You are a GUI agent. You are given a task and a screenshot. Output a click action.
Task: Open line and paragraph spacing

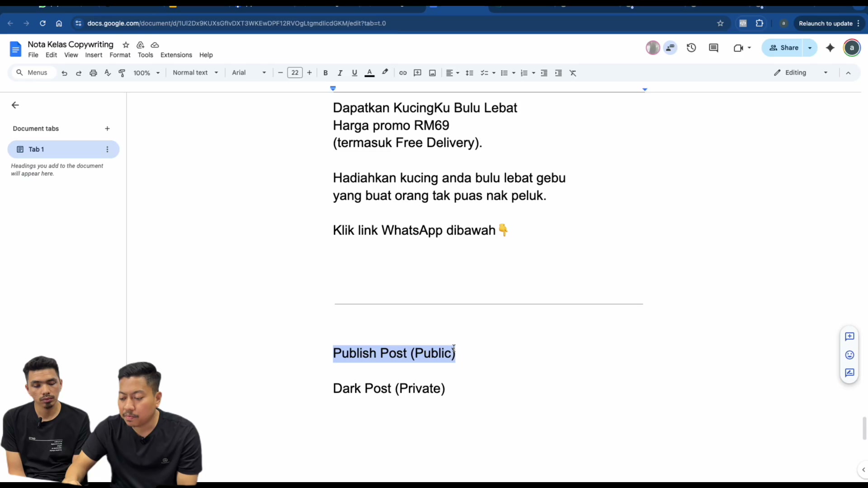coord(469,73)
